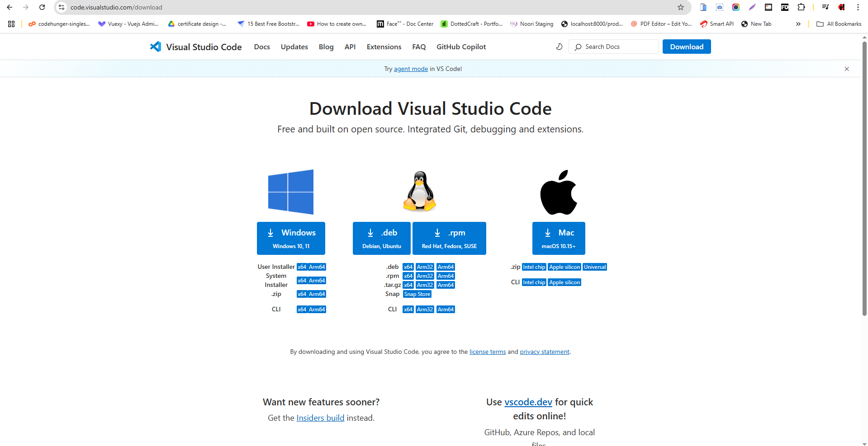
Task: Go to the GitHub Copilot page
Action: 461,47
